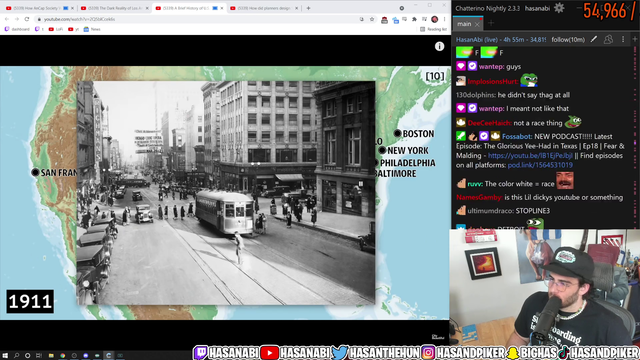This screenshot has width=640, height=360.
Task: Click the YouTube video info card icon
Action: coord(439,47)
